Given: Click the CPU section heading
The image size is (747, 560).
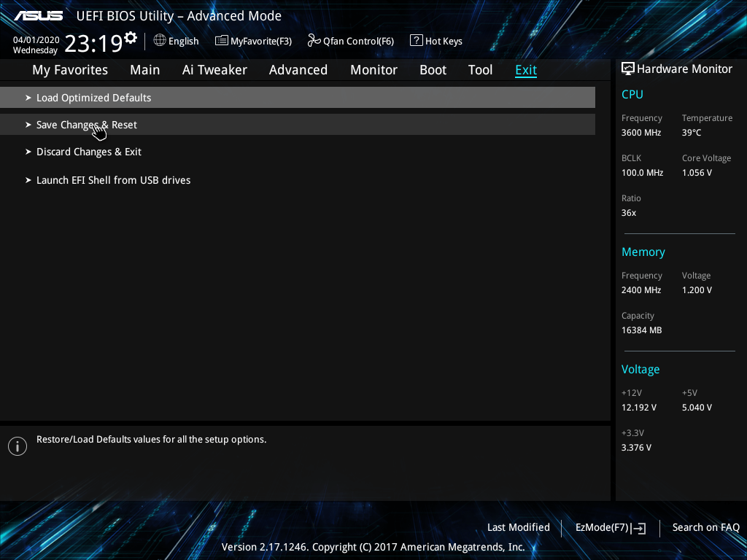Looking at the screenshot, I should pyautogui.click(x=632, y=94).
